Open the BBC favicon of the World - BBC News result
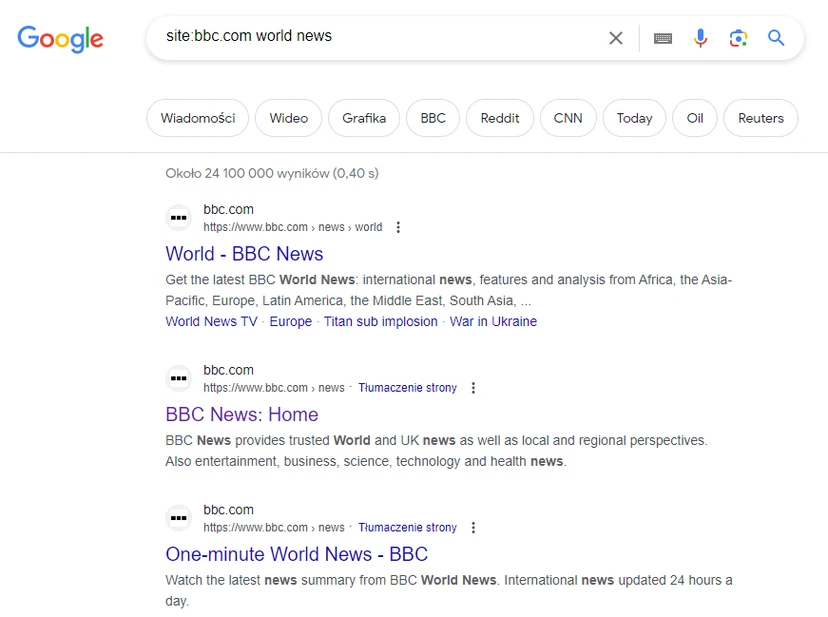Image resolution: width=828 pixels, height=617 pixels. click(x=178, y=218)
